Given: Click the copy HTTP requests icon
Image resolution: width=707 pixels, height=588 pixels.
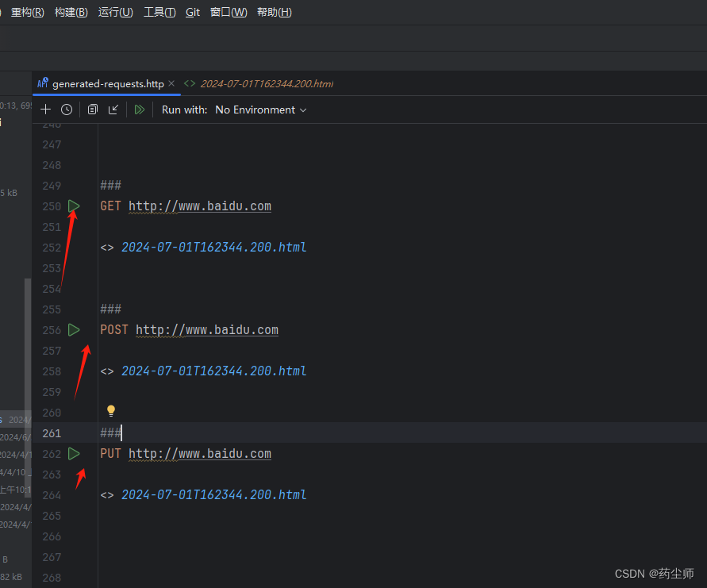Looking at the screenshot, I should click(x=93, y=110).
